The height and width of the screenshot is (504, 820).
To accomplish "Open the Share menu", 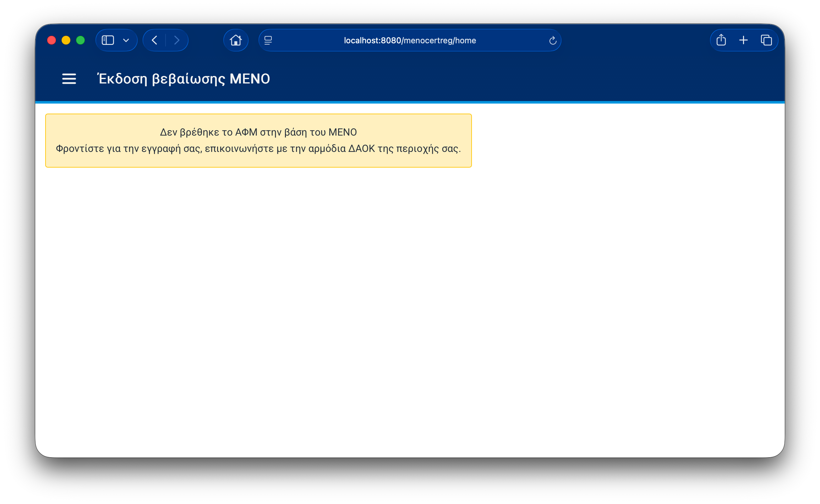I will [721, 40].
